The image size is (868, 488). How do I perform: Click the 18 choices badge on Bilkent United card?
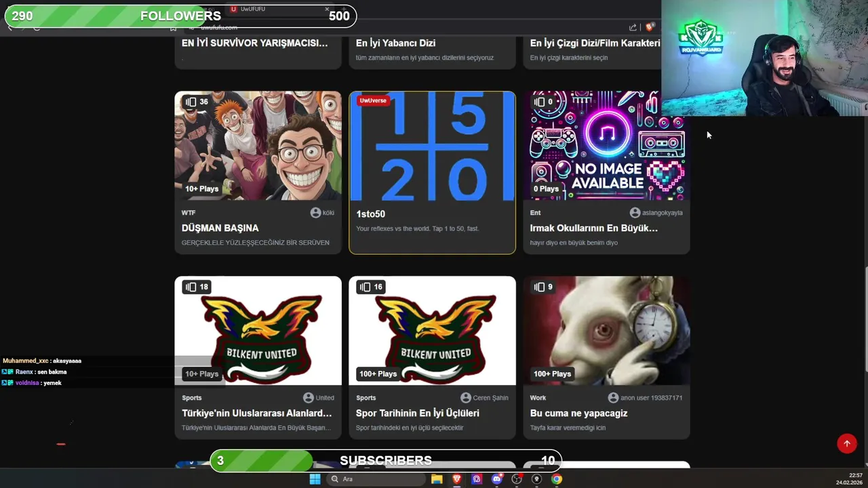pos(196,287)
